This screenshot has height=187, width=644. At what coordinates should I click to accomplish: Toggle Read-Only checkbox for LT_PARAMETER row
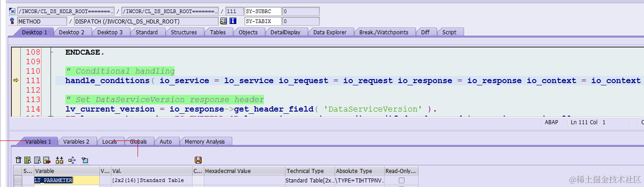pyautogui.click(x=401, y=180)
